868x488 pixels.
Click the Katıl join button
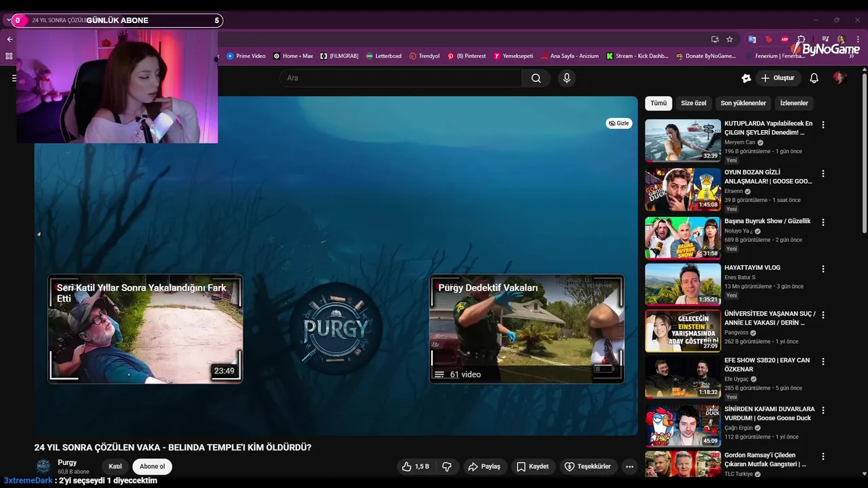click(115, 466)
